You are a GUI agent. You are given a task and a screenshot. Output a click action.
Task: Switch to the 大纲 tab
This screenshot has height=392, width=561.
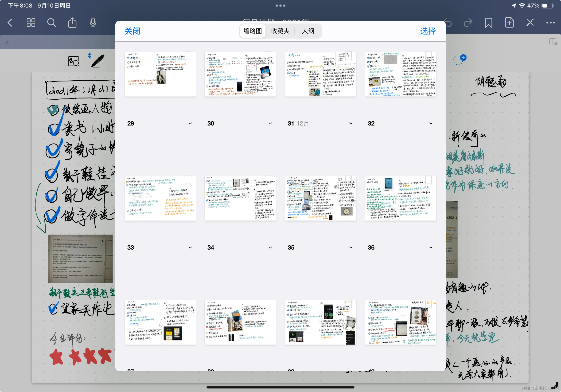[308, 31]
